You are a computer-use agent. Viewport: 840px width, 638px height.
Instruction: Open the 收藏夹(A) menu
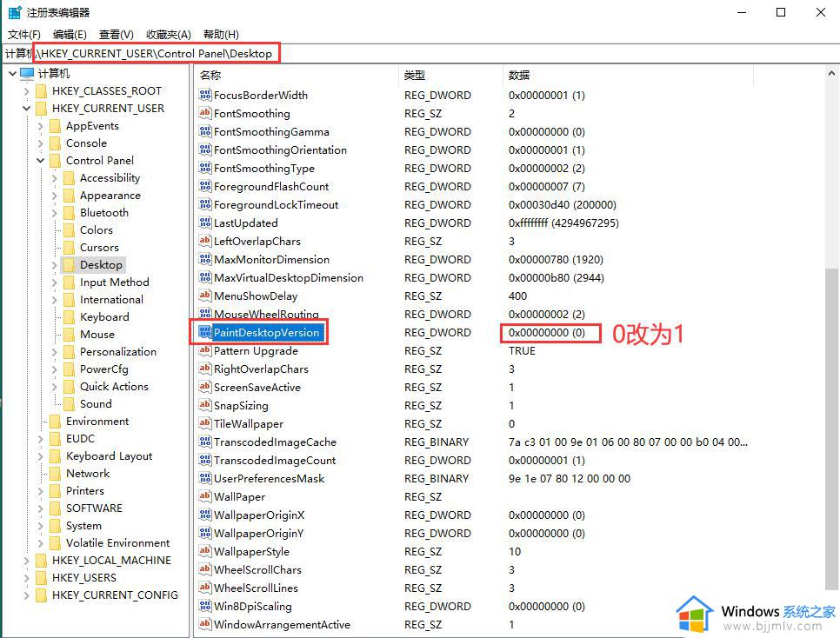point(168,34)
